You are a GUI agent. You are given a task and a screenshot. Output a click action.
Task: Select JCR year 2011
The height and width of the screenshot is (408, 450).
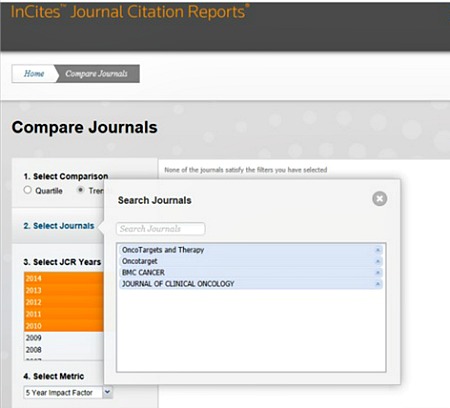pyautogui.click(x=64, y=314)
